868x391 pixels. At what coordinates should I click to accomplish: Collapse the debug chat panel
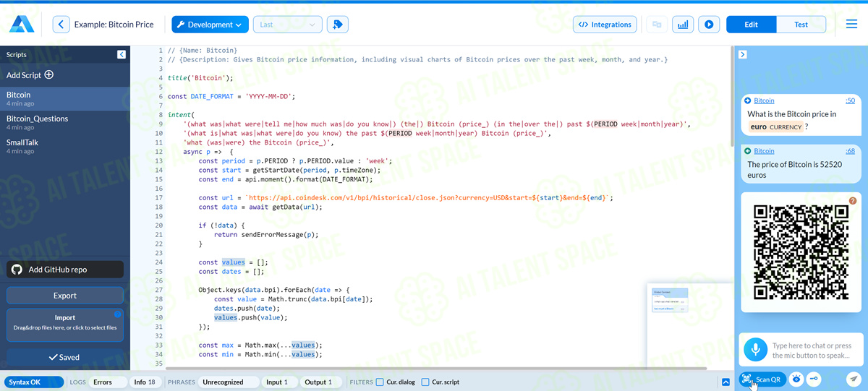click(x=743, y=55)
